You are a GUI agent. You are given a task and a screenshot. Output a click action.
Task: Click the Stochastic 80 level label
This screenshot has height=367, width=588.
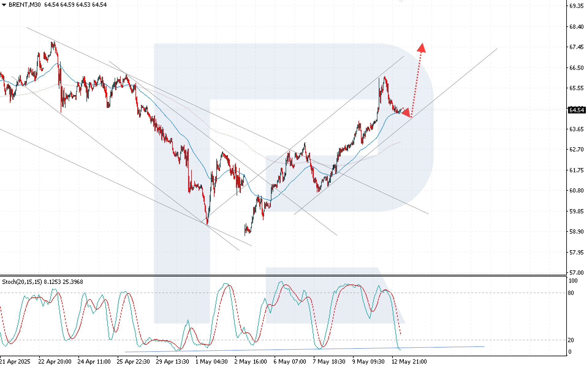point(571,293)
